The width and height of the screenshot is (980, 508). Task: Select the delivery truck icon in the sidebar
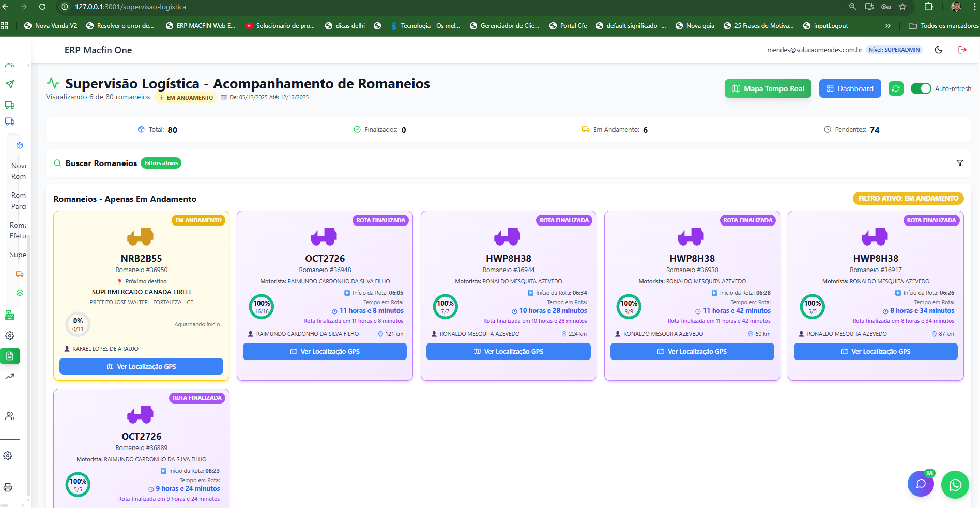(9, 105)
